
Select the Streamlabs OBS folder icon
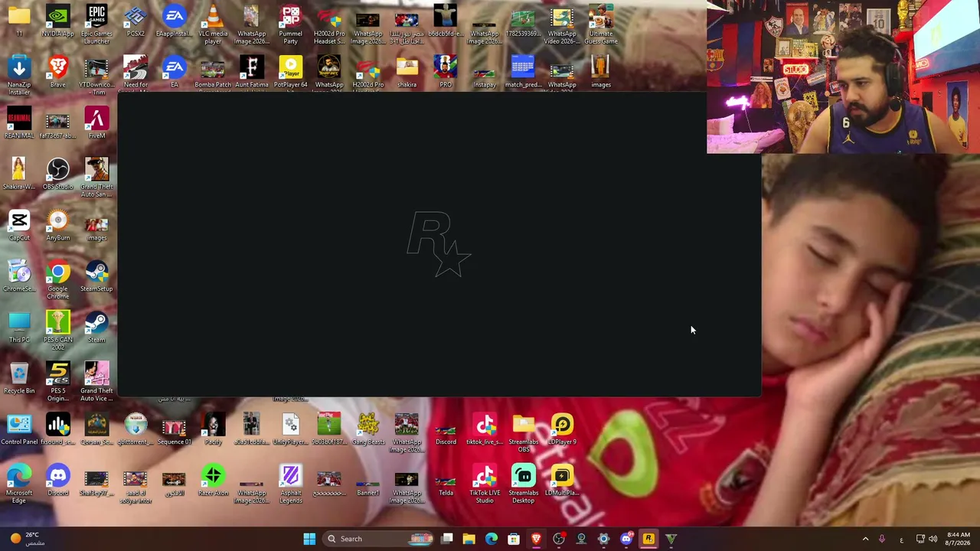pos(523,432)
